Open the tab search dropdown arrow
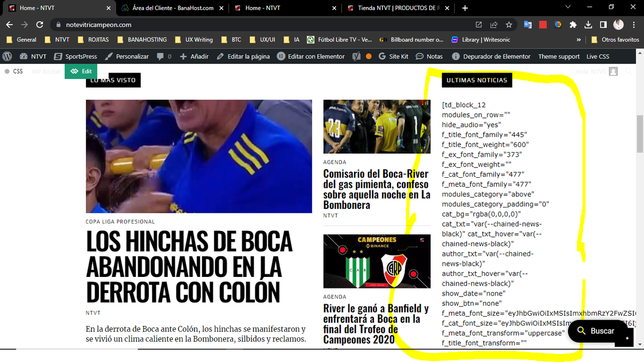Screen dimensions: 644x362 [x=568, y=7]
